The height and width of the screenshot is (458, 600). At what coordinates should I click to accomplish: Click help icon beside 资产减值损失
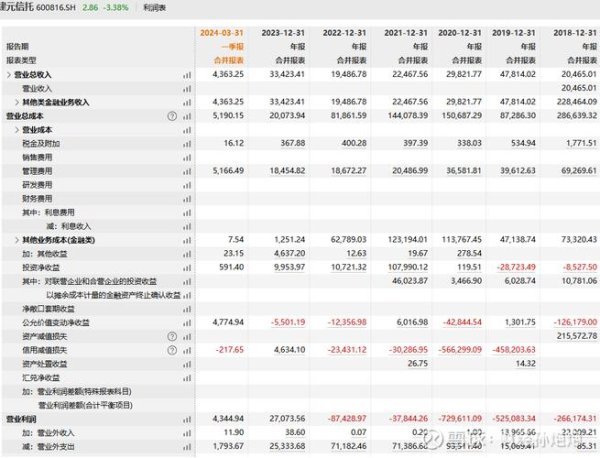[x=172, y=337]
